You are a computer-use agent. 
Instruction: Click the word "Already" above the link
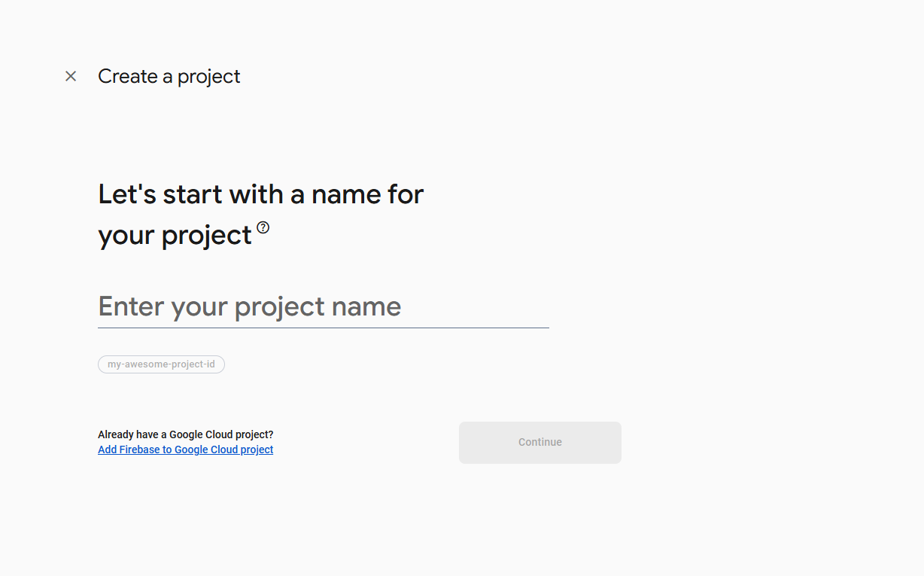pyautogui.click(x=114, y=434)
